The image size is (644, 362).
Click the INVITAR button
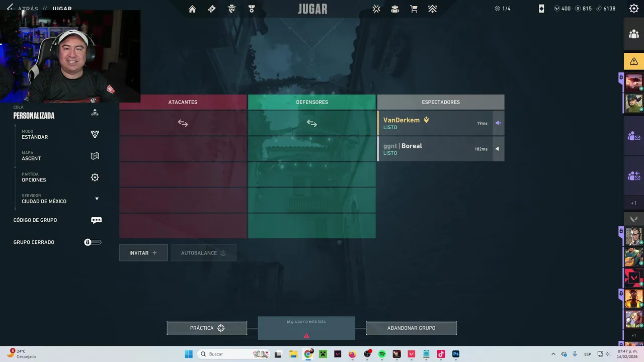tap(143, 253)
